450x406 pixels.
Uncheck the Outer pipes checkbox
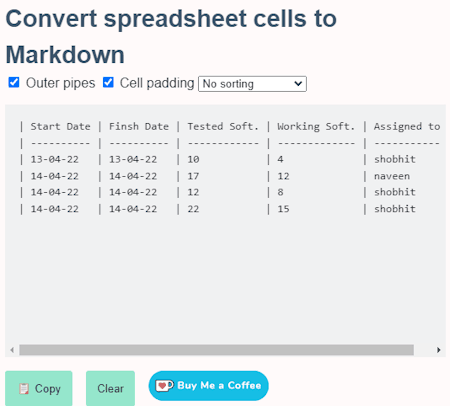pyautogui.click(x=14, y=82)
